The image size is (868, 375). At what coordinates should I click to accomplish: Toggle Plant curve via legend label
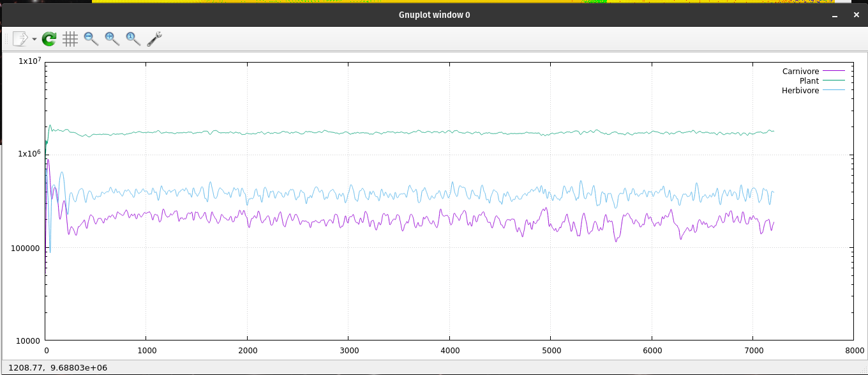[x=809, y=80]
